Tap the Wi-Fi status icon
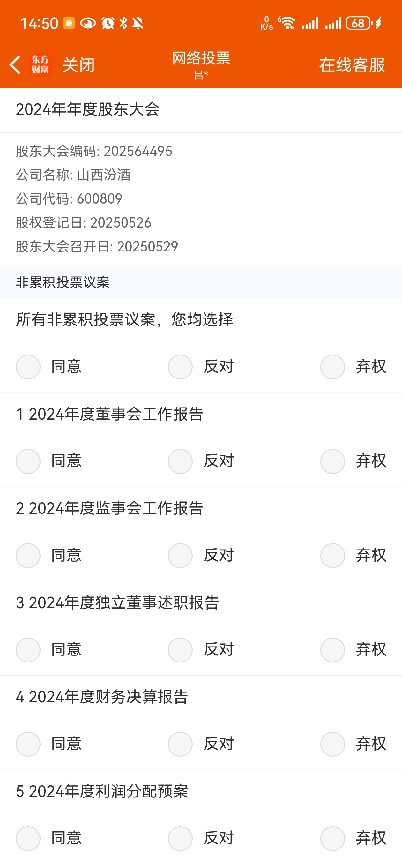Screen dimensions: 402x868 (x=287, y=23)
